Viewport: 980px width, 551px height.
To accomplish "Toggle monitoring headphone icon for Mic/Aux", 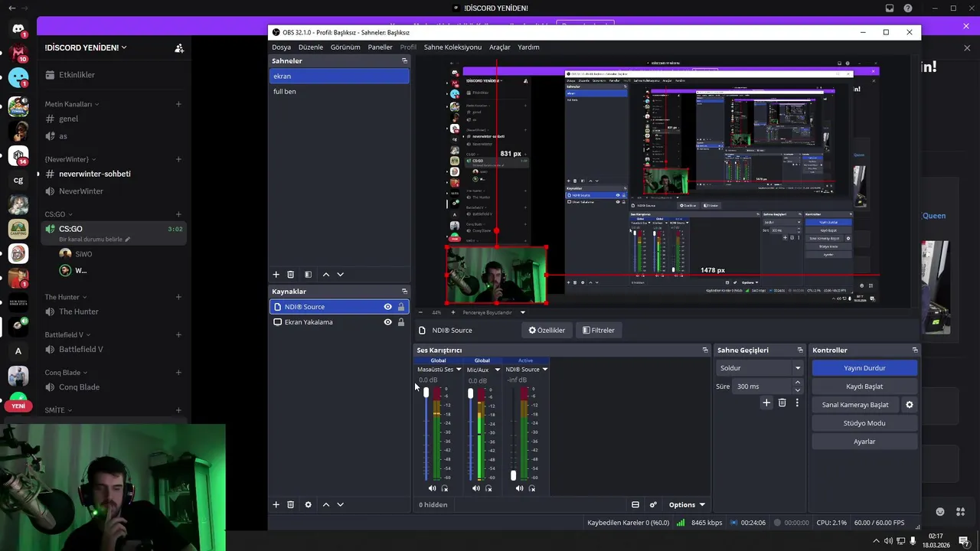I will pos(488,488).
